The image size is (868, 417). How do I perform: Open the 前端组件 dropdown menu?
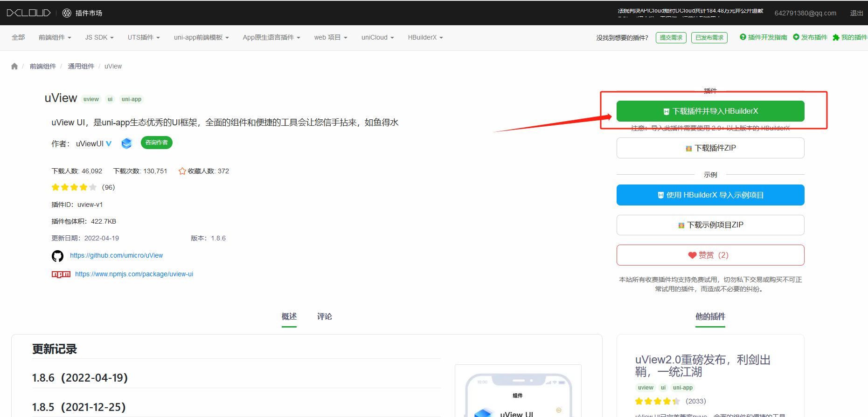coord(55,37)
